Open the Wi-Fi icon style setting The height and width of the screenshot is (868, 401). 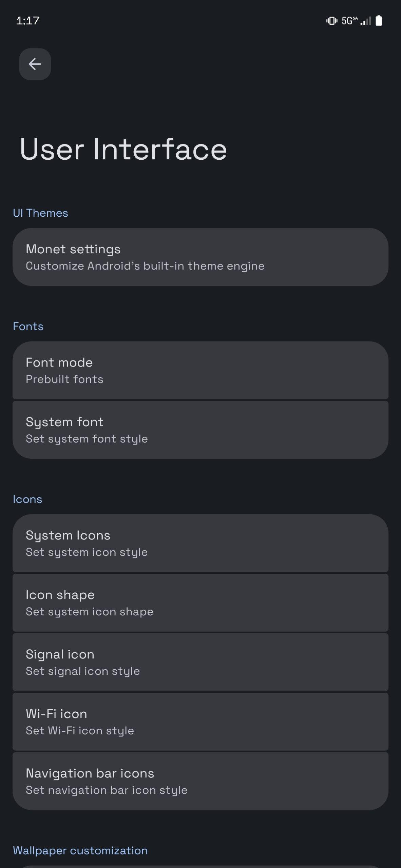(200, 722)
